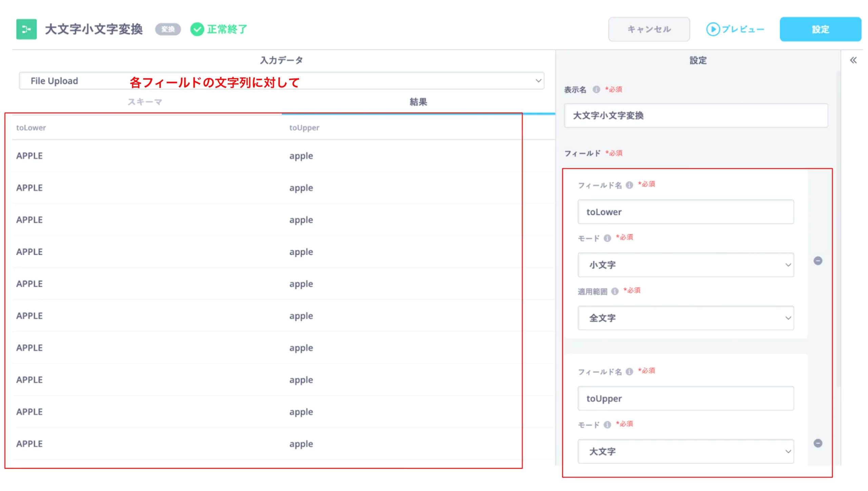Viewport: 868px width, 491px height.
Task: Remove the toLower field with minus icon
Action: click(817, 261)
